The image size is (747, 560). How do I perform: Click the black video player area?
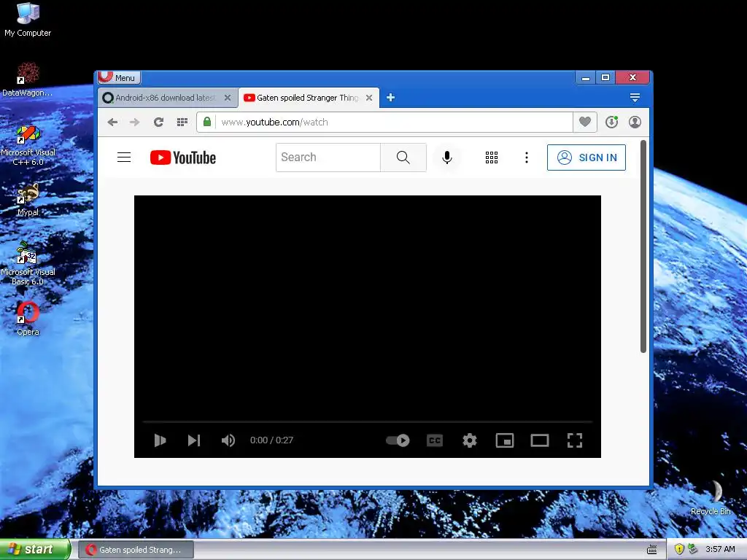point(368,307)
